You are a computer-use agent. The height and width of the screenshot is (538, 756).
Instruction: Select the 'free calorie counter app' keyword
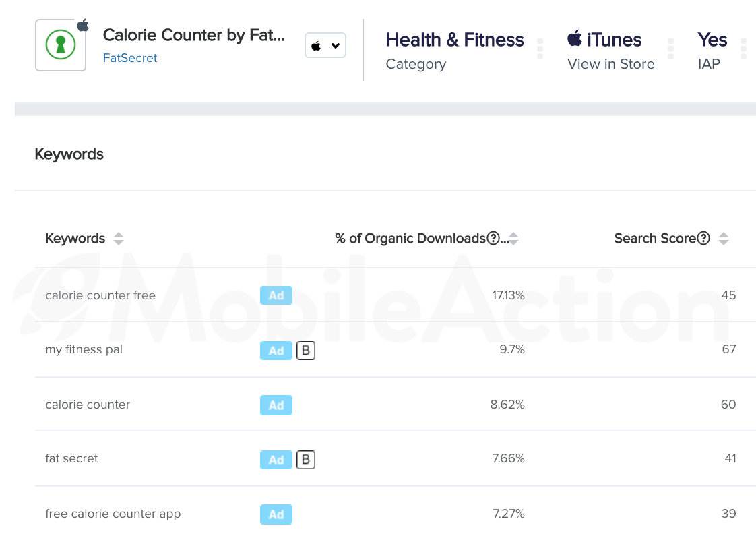[113, 514]
